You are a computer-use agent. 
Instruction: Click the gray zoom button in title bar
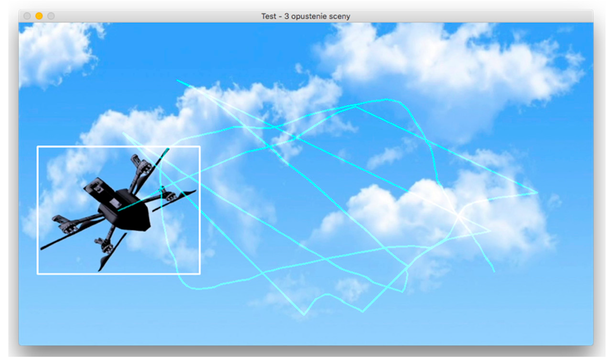51,16
